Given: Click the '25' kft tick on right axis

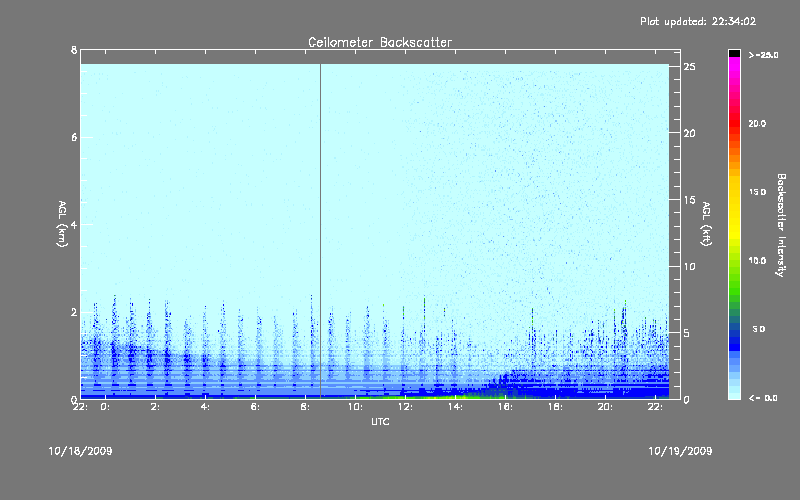Looking at the screenshot, I should pyautogui.click(x=690, y=67).
